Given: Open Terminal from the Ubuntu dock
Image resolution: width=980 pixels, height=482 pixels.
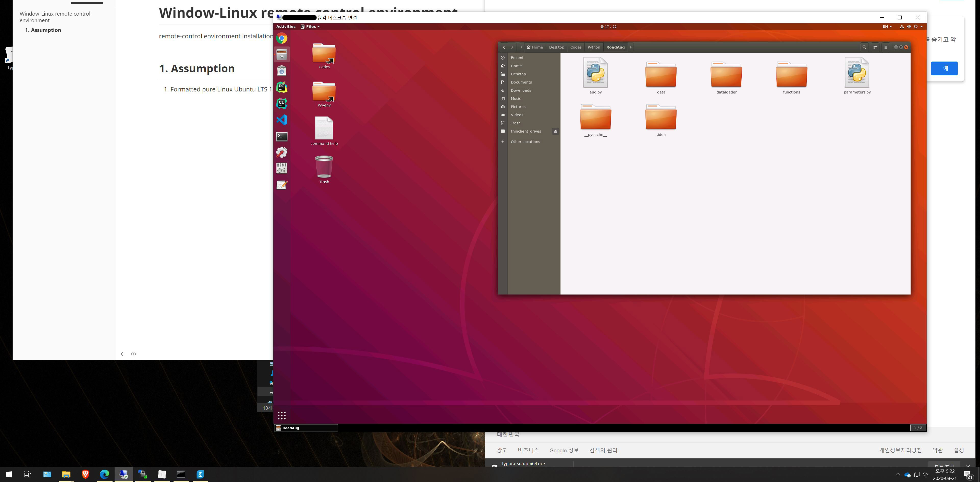Looking at the screenshot, I should tap(281, 136).
